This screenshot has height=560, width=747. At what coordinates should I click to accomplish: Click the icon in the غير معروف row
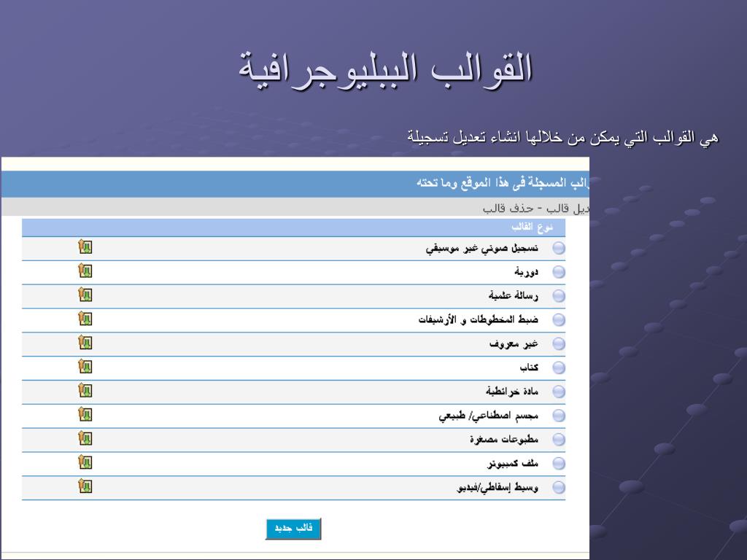(x=85, y=343)
